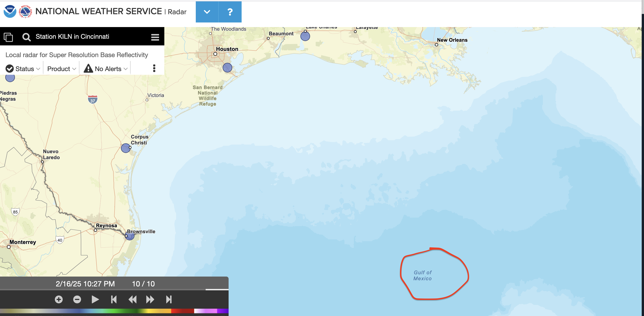Click the search magnifier icon
This screenshot has height=316, width=644.
tap(26, 37)
